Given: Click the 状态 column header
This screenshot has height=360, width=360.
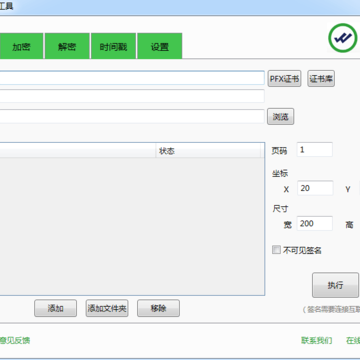Looking at the screenshot, I should click(208, 151).
